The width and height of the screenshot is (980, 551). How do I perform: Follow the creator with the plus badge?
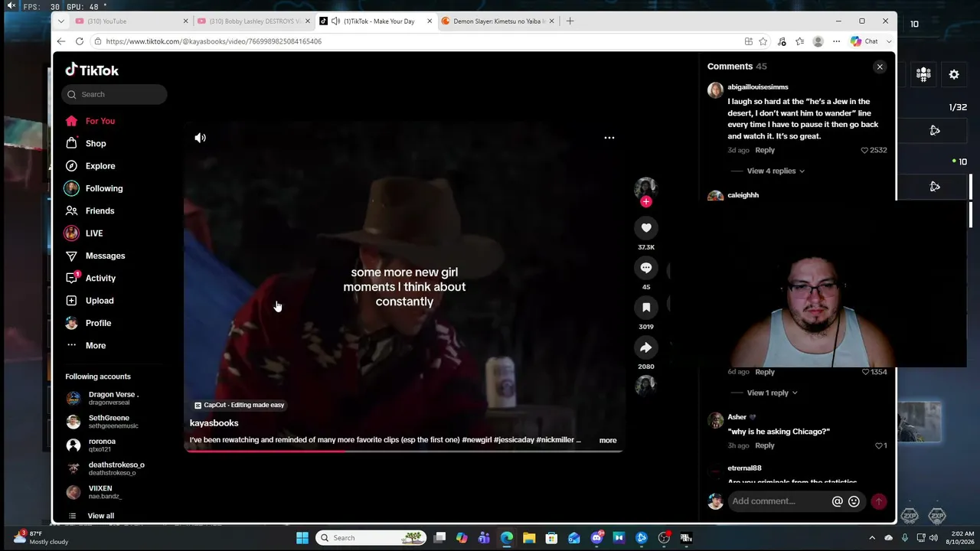(x=646, y=202)
